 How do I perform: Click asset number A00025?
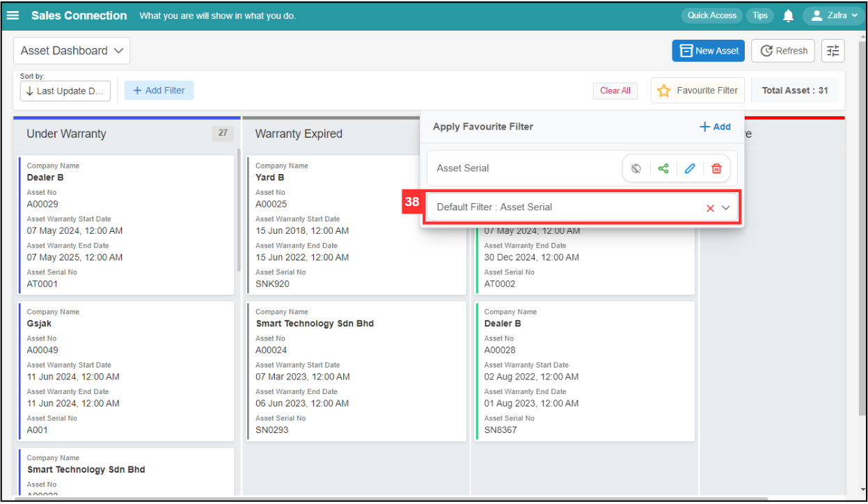tap(271, 204)
